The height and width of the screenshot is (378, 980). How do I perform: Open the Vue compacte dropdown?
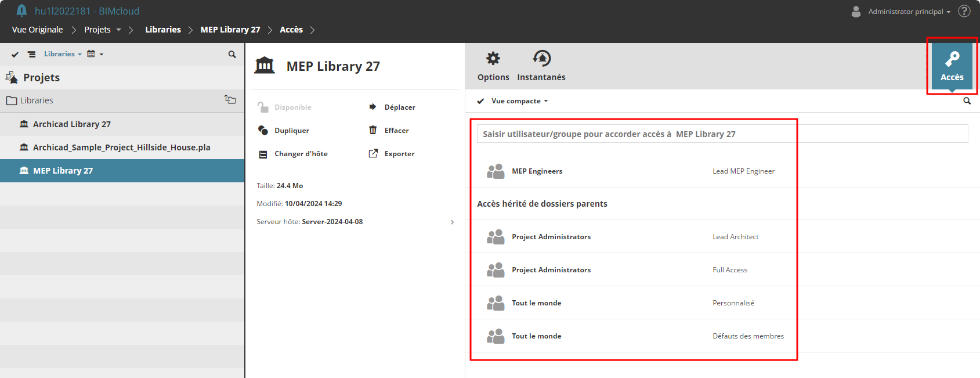click(519, 101)
